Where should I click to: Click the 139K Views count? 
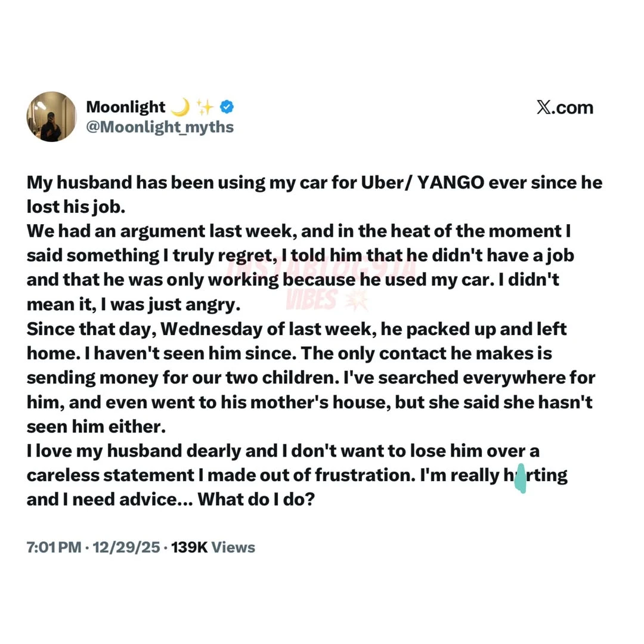[213, 547]
